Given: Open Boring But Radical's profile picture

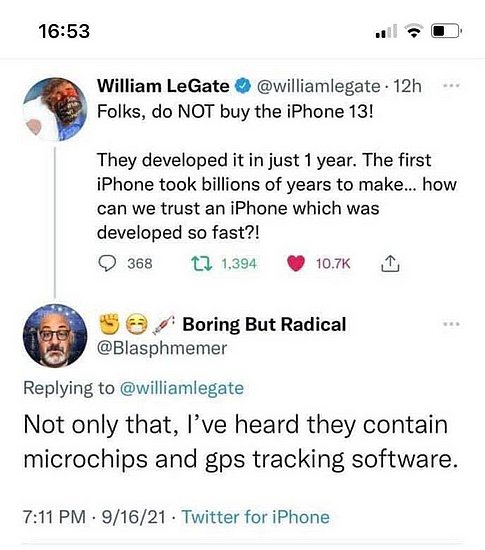Looking at the screenshot, I should [x=55, y=336].
